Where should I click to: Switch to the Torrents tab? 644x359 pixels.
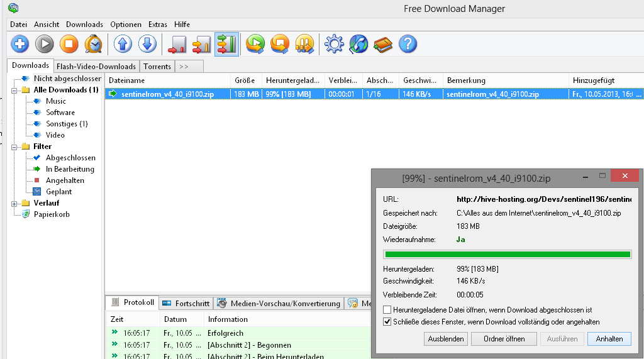[157, 67]
